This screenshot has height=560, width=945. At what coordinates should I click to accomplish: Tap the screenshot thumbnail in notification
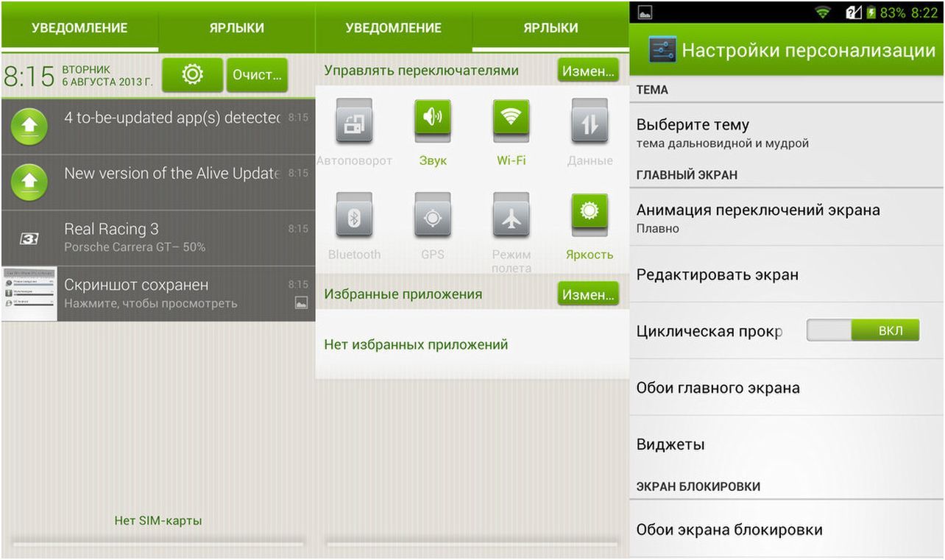click(x=29, y=294)
